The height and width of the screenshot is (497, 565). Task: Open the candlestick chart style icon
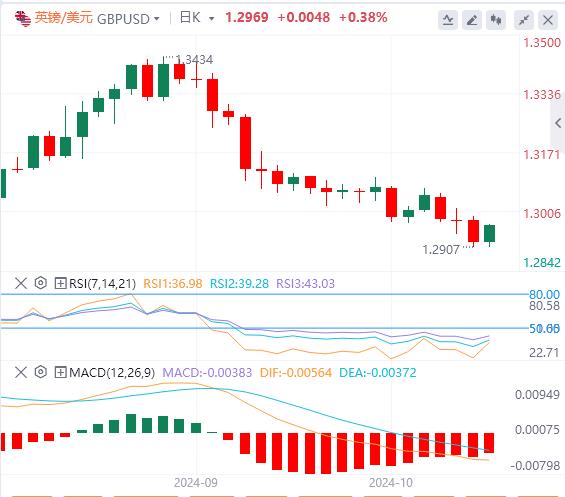[496, 19]
